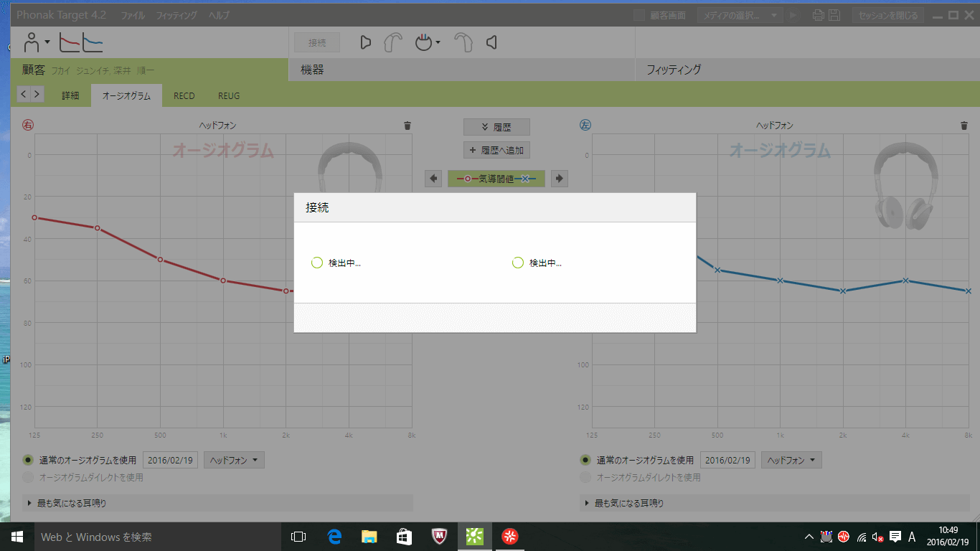Switch to 詳細 tab

pos(70,95)
